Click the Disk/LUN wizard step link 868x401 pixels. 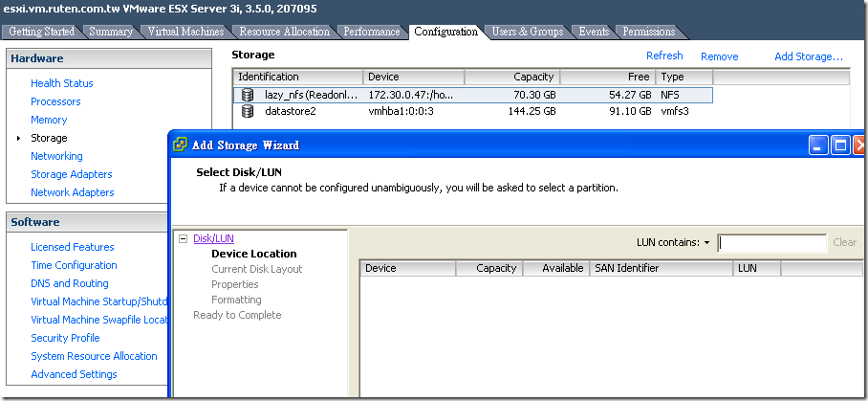tap(214, 238)
